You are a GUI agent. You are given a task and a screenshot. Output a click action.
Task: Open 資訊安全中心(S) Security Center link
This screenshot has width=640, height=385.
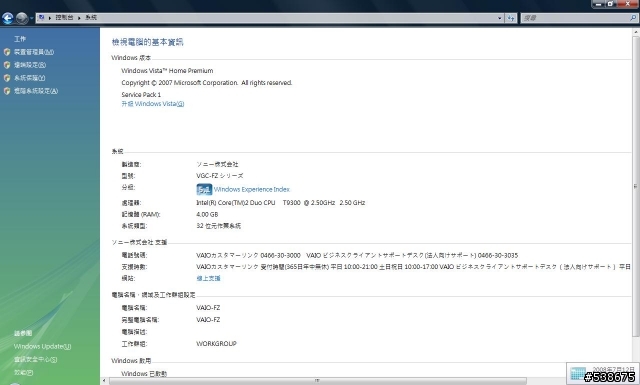(36, 359)
